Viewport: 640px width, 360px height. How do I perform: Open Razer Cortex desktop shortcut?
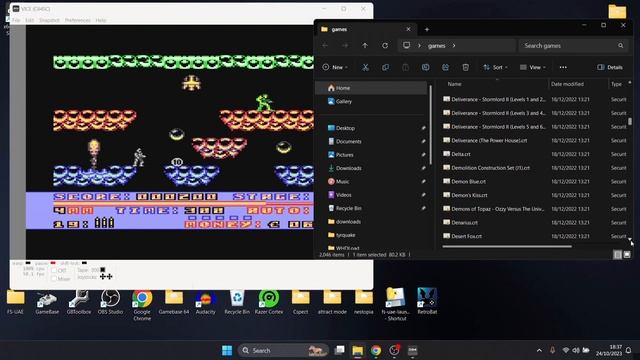[x=269, y=301]
